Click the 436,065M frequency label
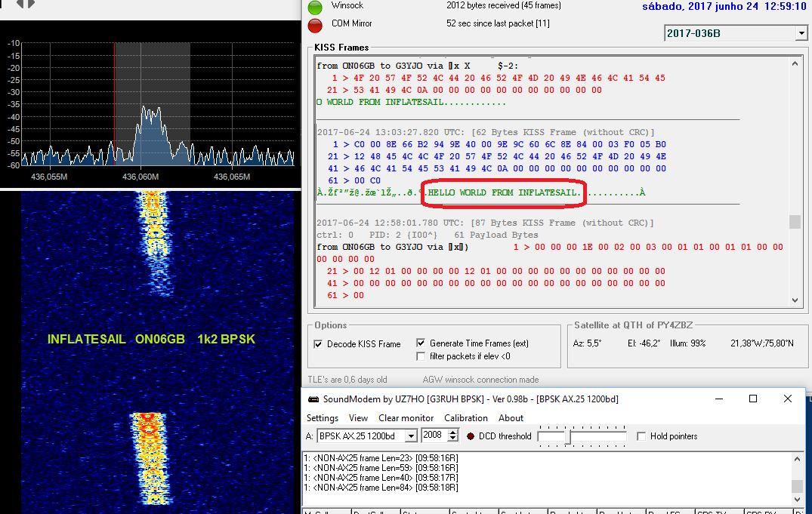The height and width of the screenshot is (514, 812). [232, 177]
